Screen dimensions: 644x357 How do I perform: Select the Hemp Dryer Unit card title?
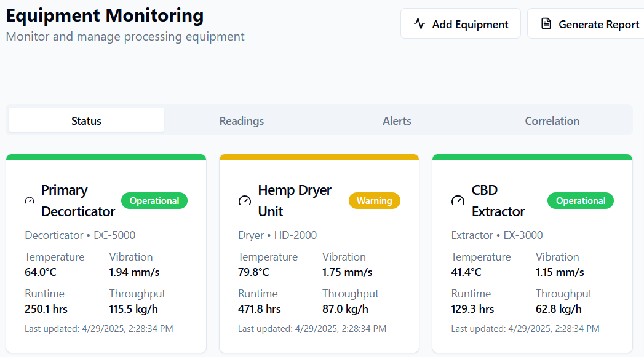295,201
